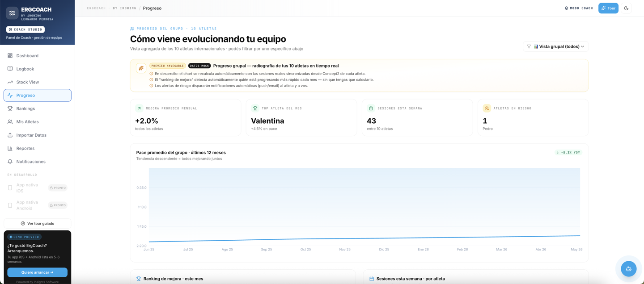Click the App nativa Android phone icon
The image size is (644, 284).
point(10,205)
